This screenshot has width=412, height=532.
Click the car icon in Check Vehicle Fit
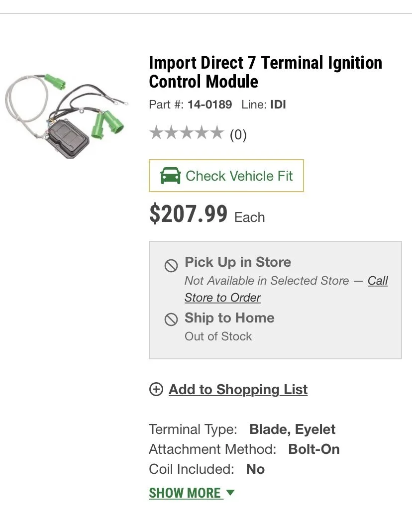click(x=170, y=176)
